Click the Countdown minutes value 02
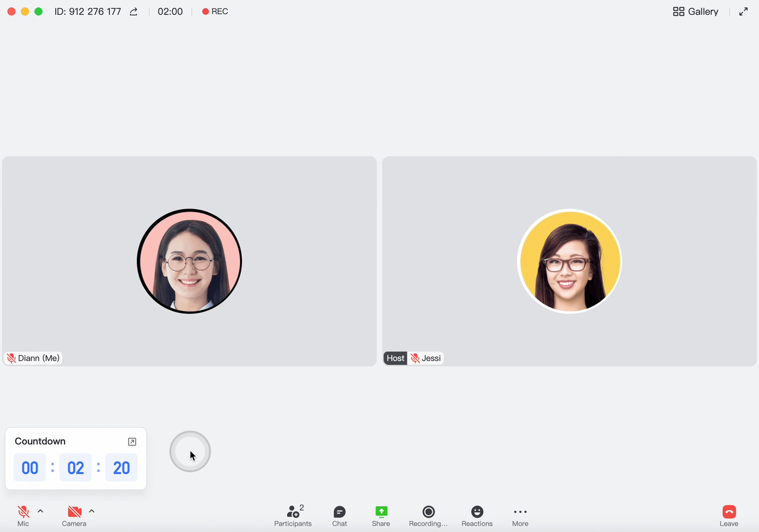Image resolution: width=759 pixels, height=532 pixels. (76, 468)
